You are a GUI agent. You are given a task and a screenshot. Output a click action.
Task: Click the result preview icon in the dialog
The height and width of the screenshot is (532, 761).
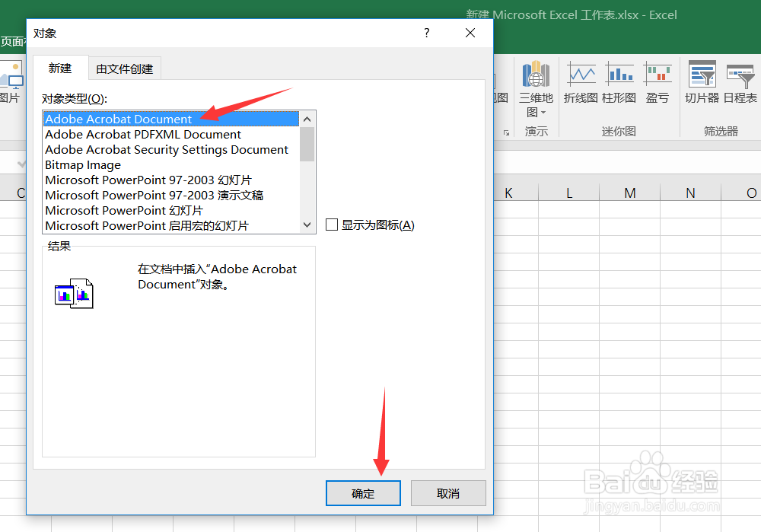74,292
